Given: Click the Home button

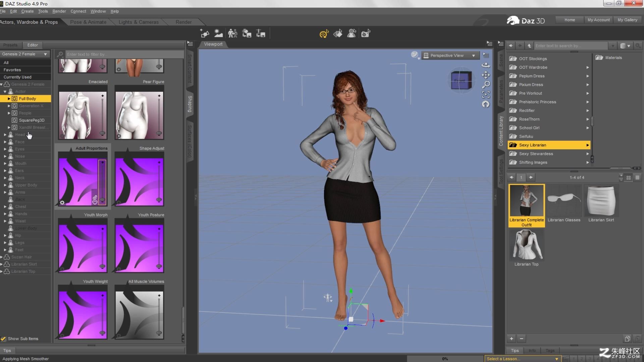Looking at the screenshot, I should [x=570, y=20].
